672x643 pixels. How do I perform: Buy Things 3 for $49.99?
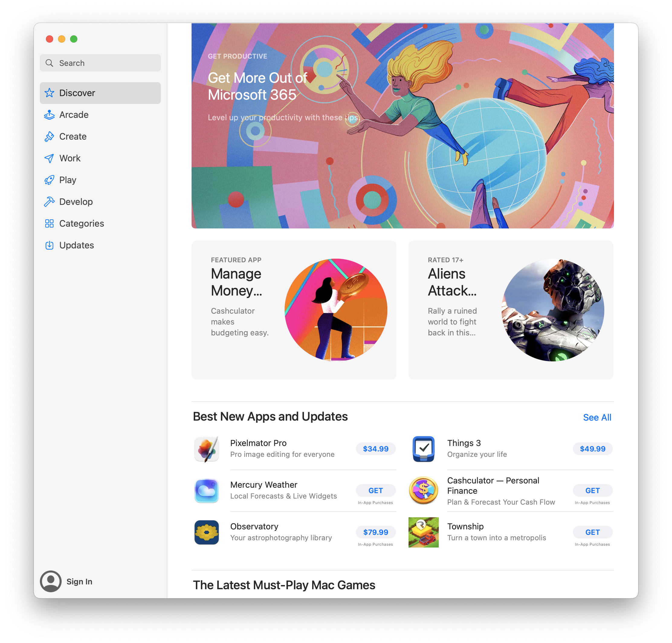click(x=593, y=449)
